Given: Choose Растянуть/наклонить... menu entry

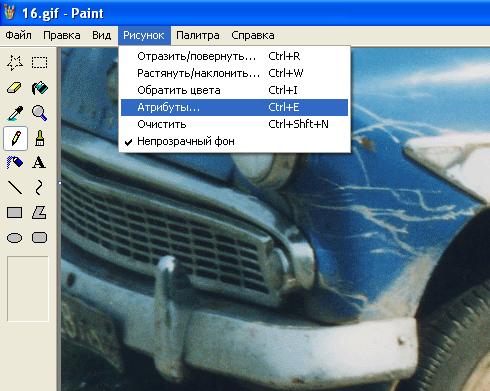Looking at the screenshot, I should pyautogui.click(x=234, y=73).
